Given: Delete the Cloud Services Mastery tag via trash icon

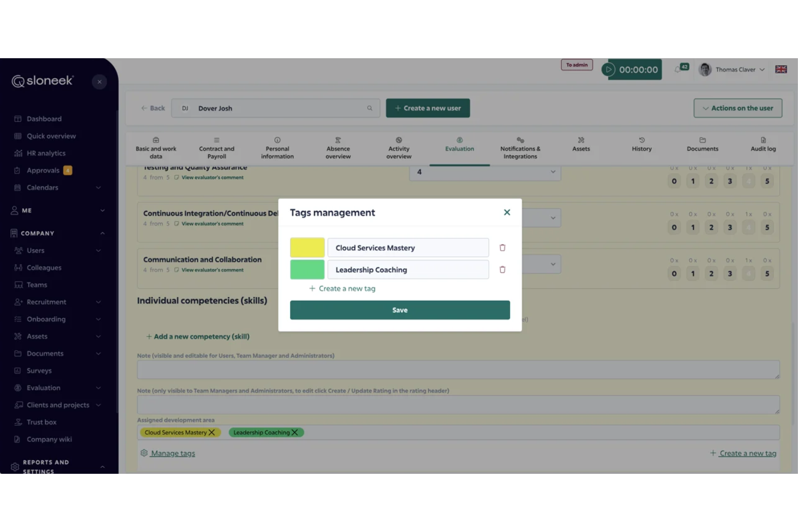Looking at the screenshot, I should click(502, 247).
